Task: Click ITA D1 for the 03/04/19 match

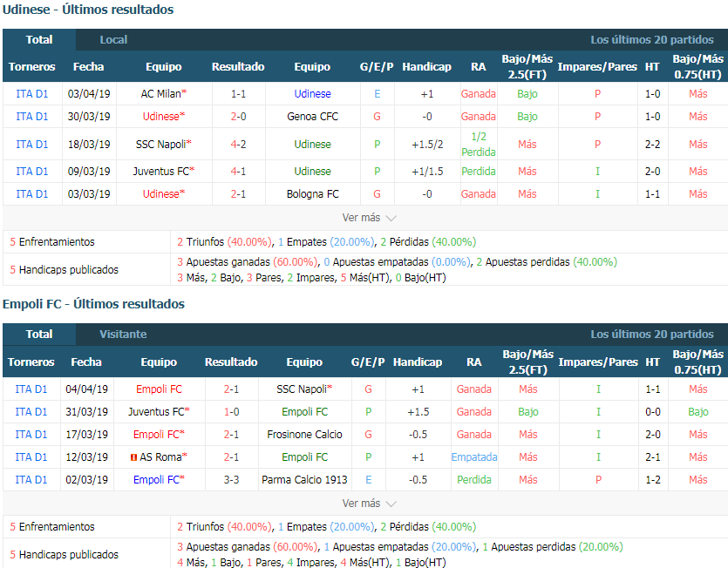Action: point(32,94)
